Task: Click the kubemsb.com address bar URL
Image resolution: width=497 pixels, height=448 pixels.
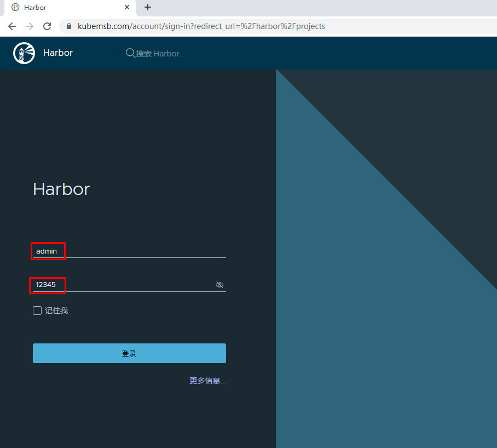Action: pos(201,26)
